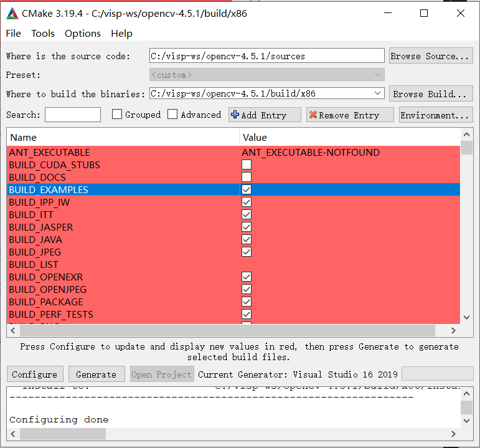The height and width of the screenshot is (448, 480).
Task: Select the BUILD_PACKAGE row name
Action: pos(46,302)
